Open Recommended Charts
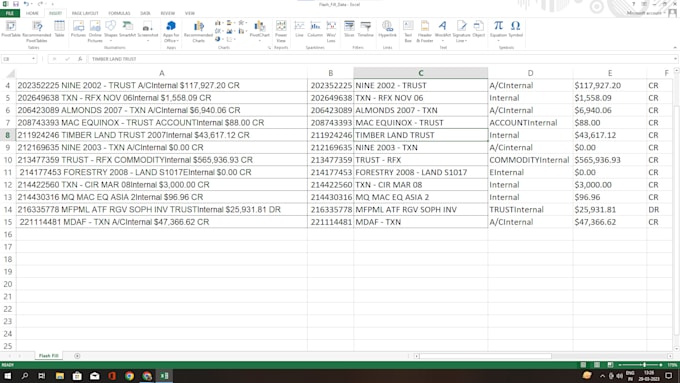Screen dimensions: 680x383 pyautogui.click(x=199, y=31)
